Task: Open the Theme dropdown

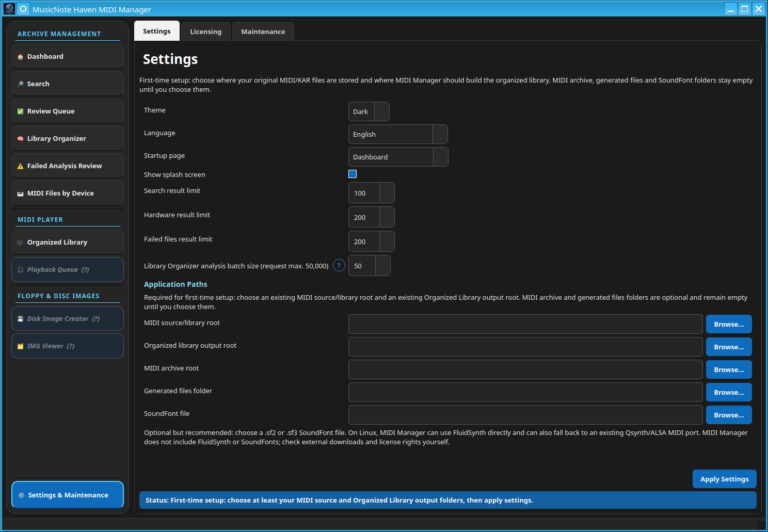Action: (x=369, y=111)
